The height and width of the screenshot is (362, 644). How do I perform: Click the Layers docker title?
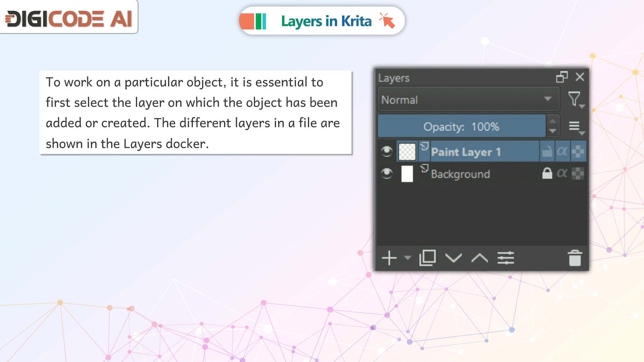[394, 78]
